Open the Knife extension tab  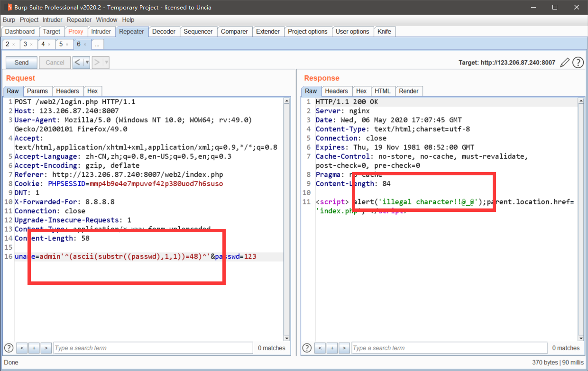coord(385,32)
